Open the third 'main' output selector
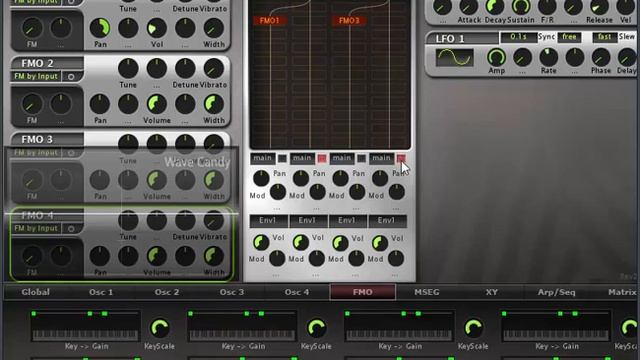The image size is (640, 360). tap(342, 158)
